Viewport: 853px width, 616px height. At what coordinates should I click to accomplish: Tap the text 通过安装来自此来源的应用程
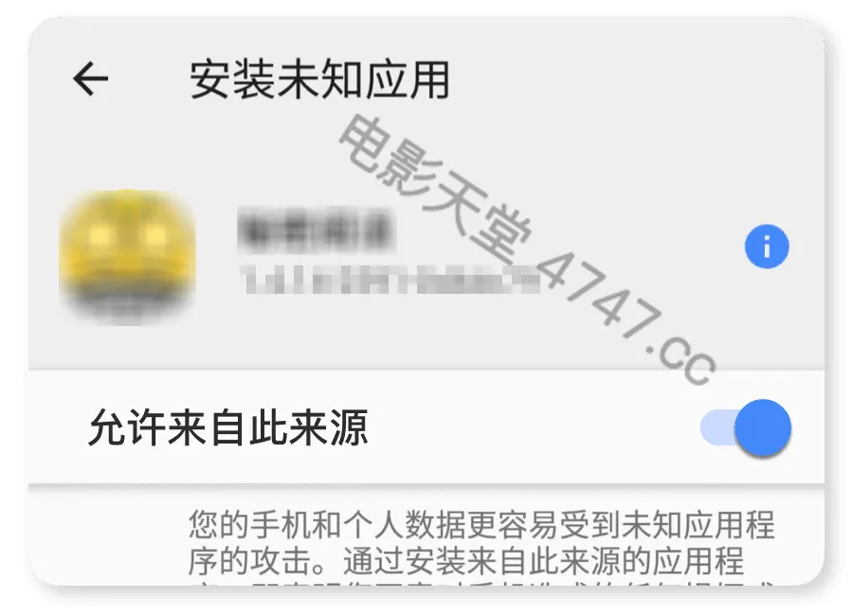click(543, 562)
